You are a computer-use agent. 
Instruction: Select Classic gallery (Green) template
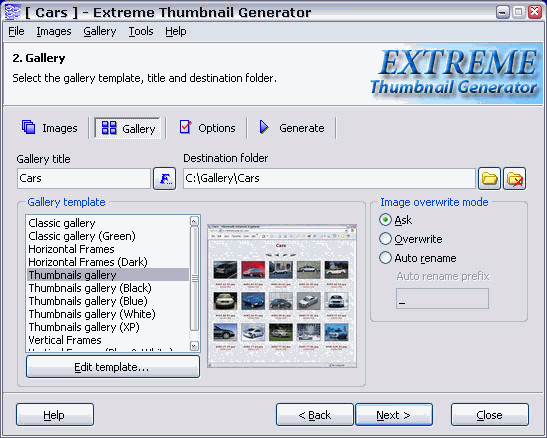coord(108,236)
